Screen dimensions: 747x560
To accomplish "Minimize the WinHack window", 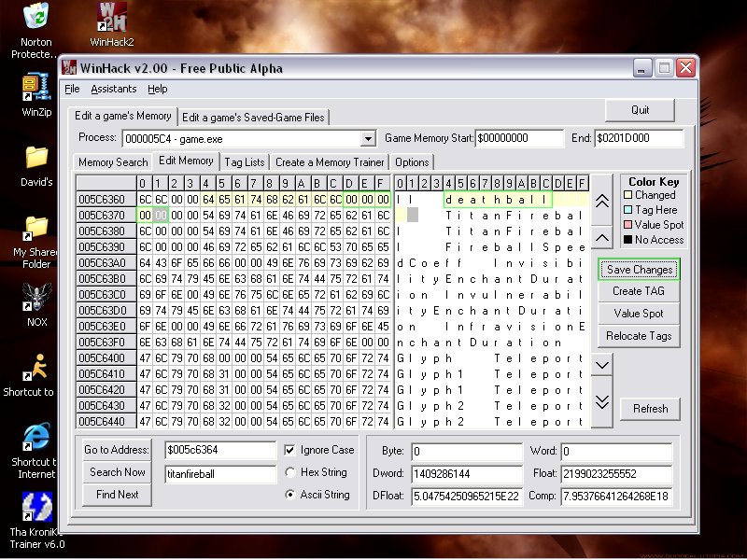I will click(642, 67).
